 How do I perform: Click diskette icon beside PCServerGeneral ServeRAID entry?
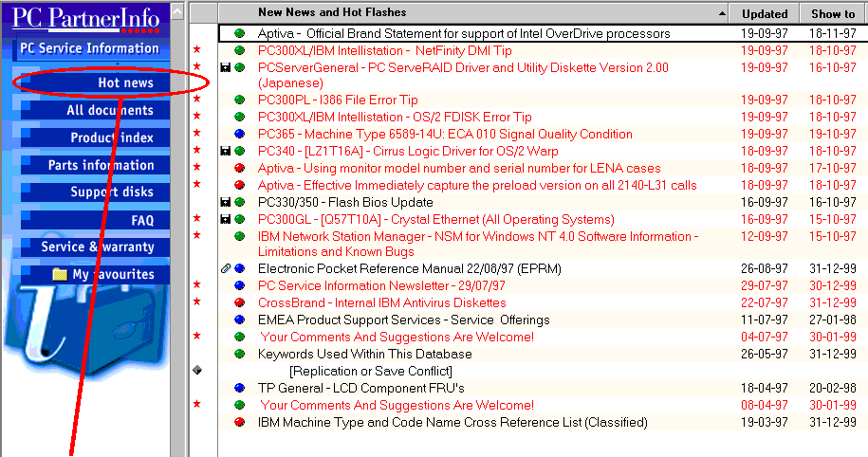[x=225, y=68]
